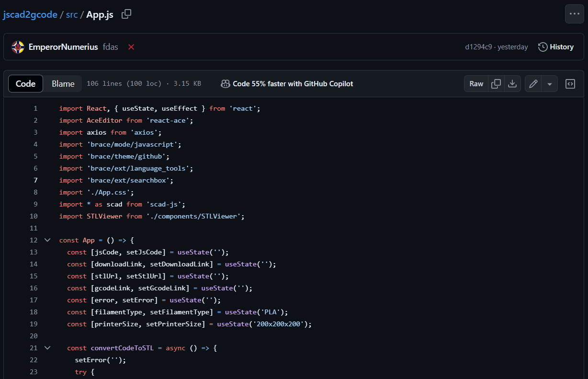Open the edit options dropdown arrow
The width and height of the screenshot is (588, 379).
point(549,84)
